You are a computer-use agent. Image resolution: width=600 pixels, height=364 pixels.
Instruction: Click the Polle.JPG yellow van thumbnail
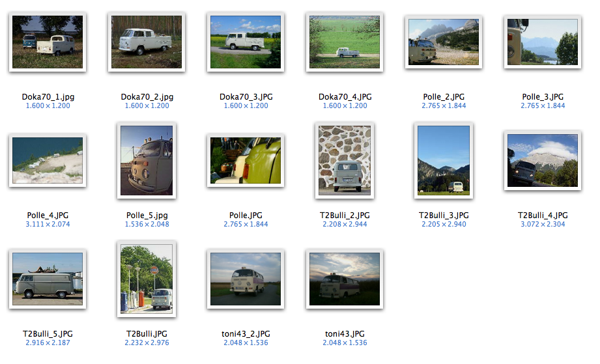pos(246,161)
